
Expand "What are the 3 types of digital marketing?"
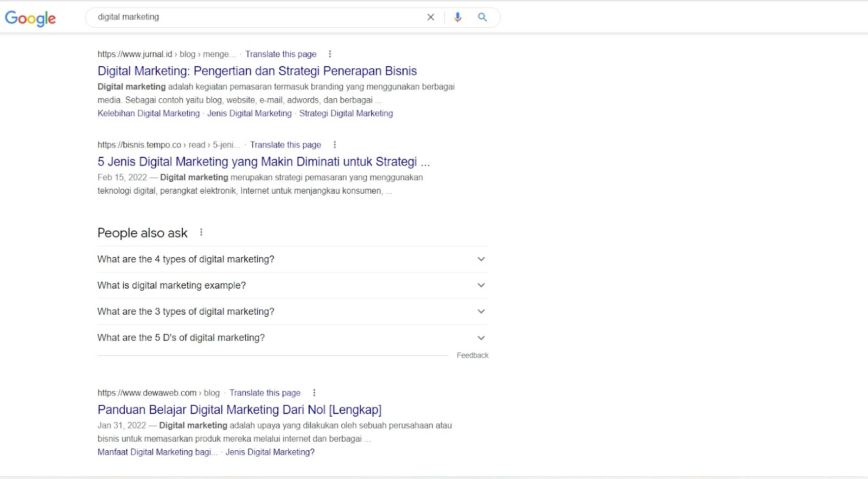pyautogui.click(x=292, y=311)
